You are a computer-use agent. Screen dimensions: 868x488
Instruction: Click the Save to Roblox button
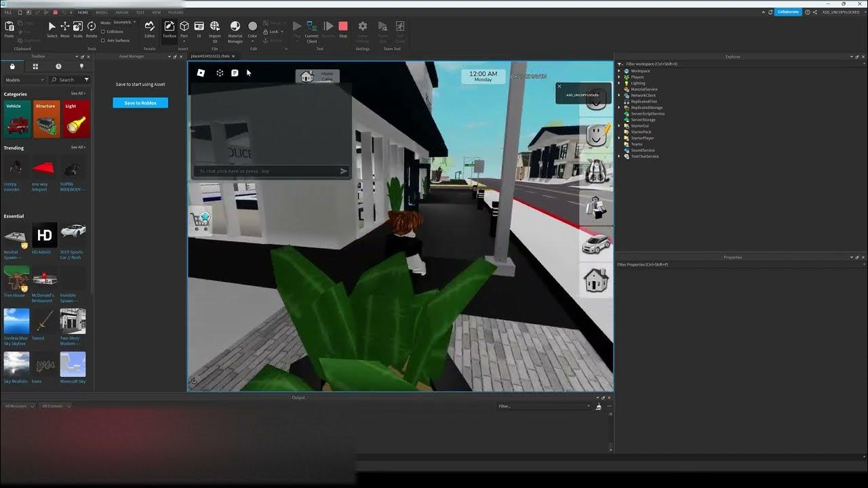(x=140, y=103)
